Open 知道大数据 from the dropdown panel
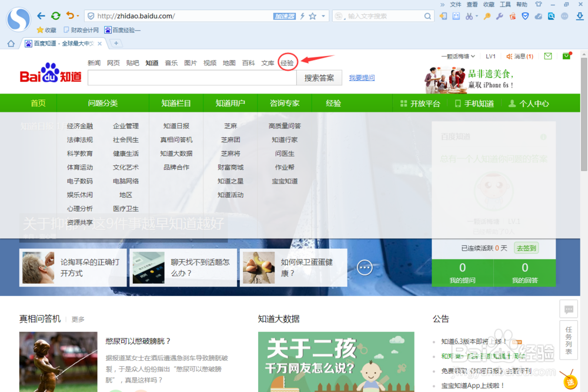This screenshot has height=392, width=588. (176, 153)
